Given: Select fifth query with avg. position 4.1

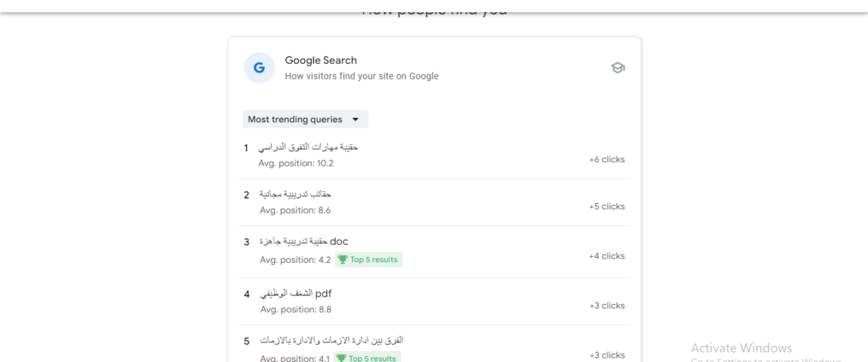Looking at the screenshot, I should (x=435, y=345).
